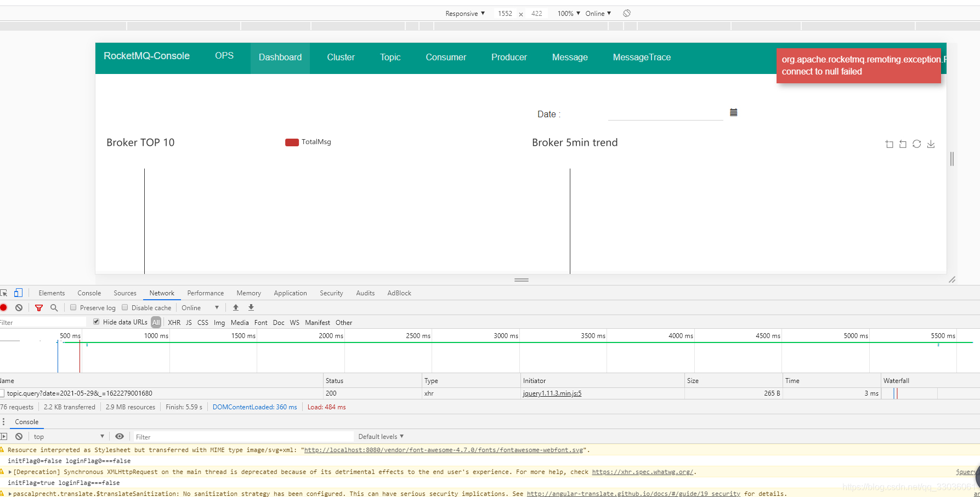Screen dimensions: 980x497
Task: Restore zoom on the Broker 5min trend chart
Action: coord(903,144)
